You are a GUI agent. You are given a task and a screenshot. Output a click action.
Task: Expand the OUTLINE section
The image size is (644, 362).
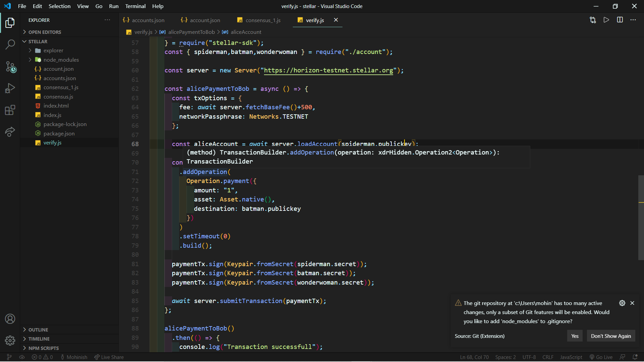coord(38,330)
